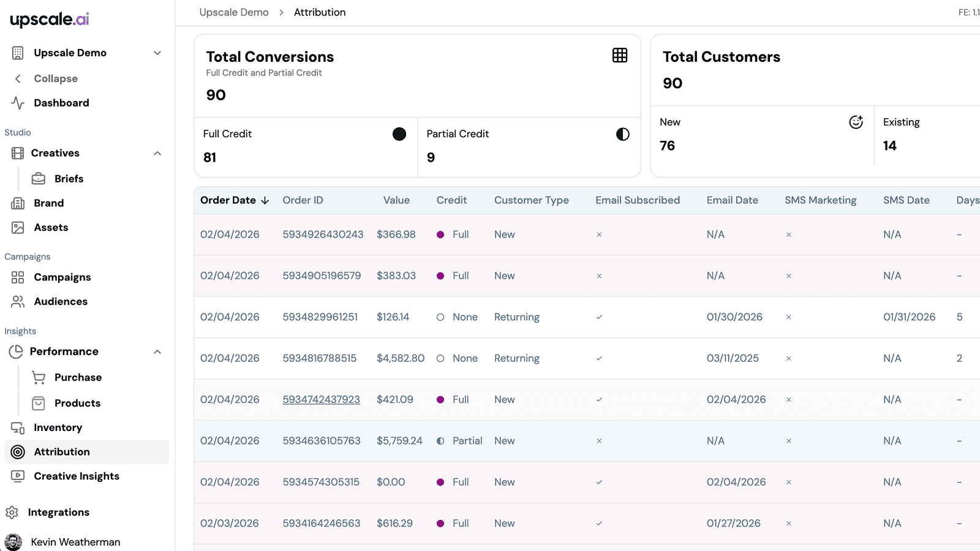Click Upscale Demo in the breadcrumb

[234, 12]
